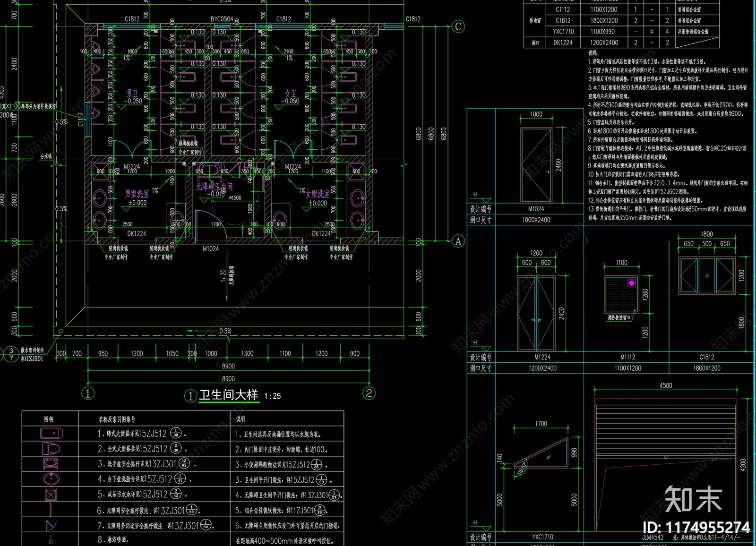Select the multipurpose grab bar legend symbol
The height and width of the screenshot is (546, 756).
pyautogui.click(x=51, y=525)
